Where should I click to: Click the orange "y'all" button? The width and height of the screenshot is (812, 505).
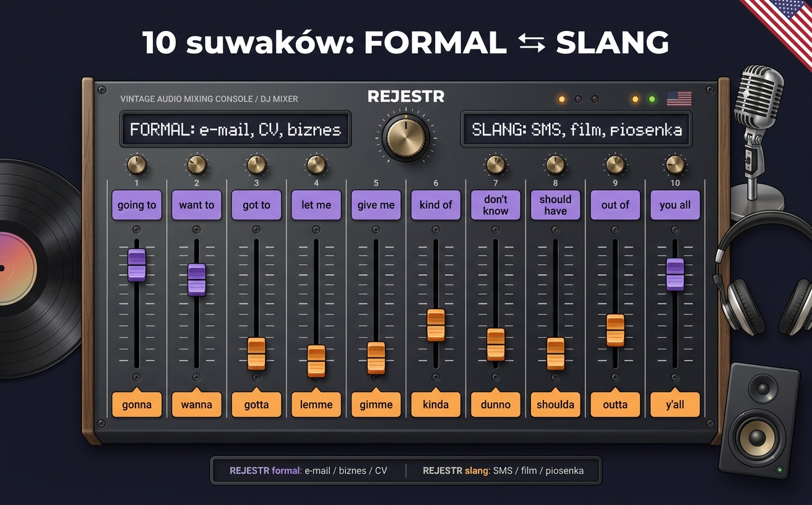[675, 404]
